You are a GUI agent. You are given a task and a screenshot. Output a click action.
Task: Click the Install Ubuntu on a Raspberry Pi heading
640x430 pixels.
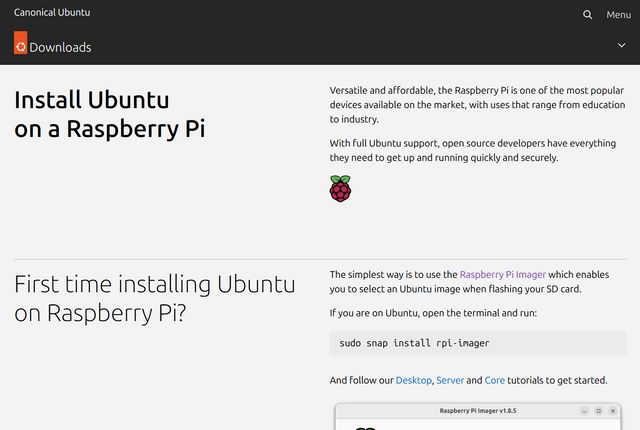point(109,115)
